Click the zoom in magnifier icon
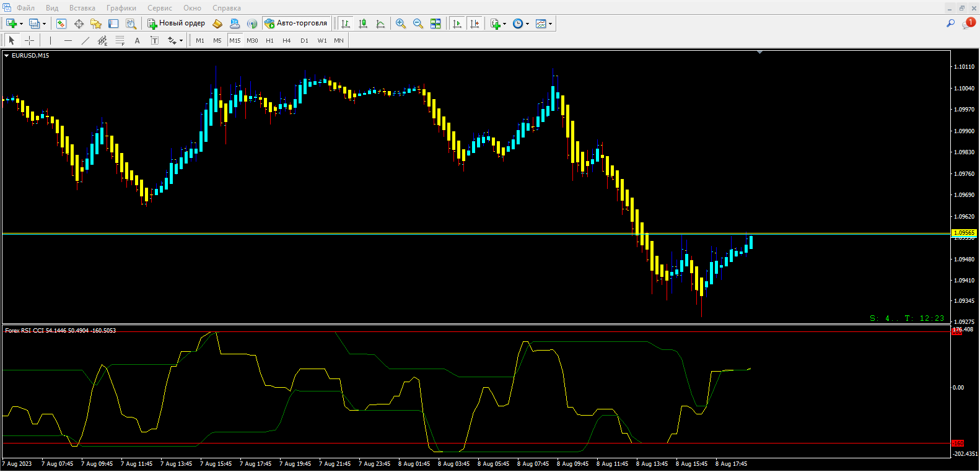 pos(401,24)
